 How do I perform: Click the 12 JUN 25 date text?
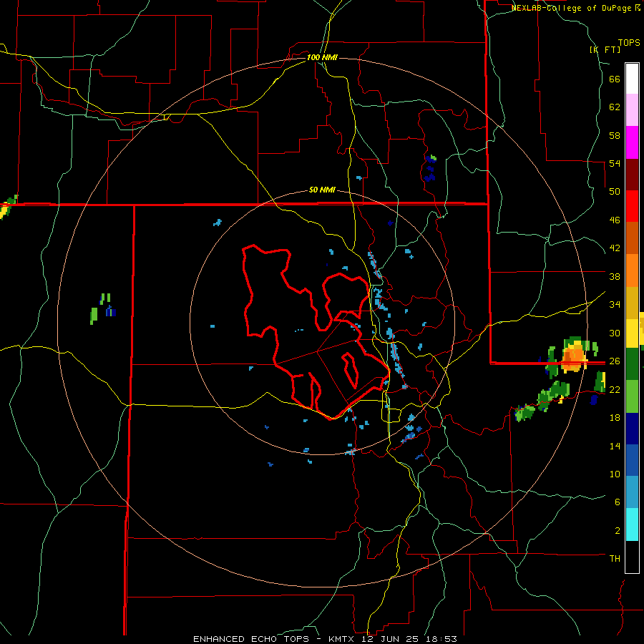(x=390, y=639)
